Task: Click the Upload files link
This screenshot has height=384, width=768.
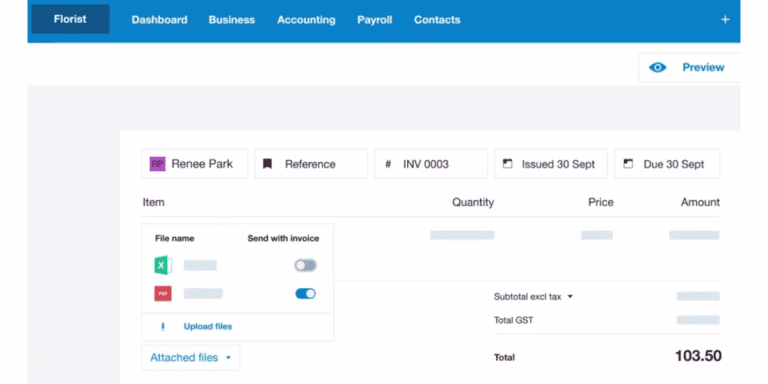Action: pos(208,327)
